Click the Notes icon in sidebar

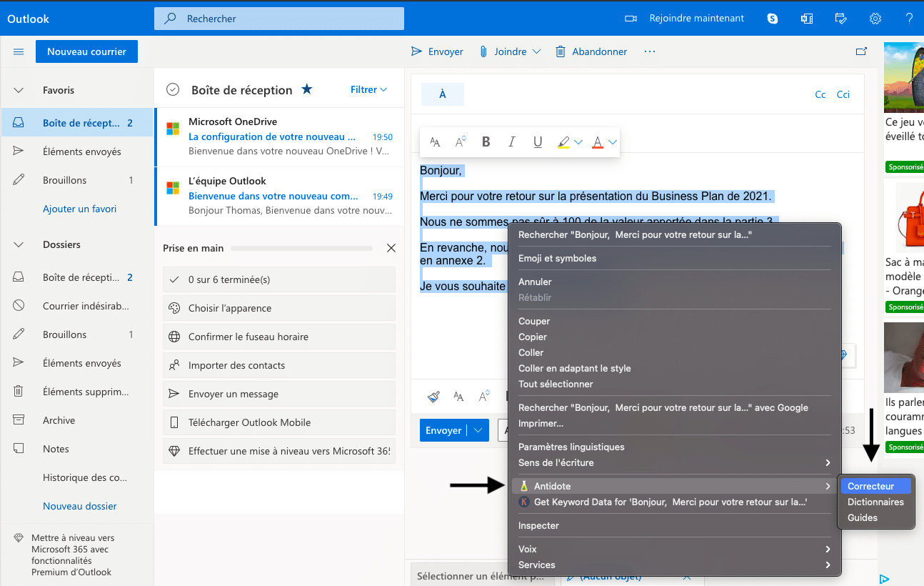(x=19, y=449)
